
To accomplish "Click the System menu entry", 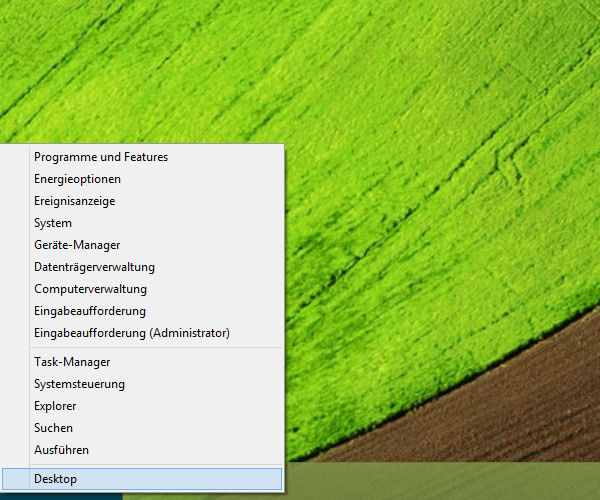I will [53, 223].
